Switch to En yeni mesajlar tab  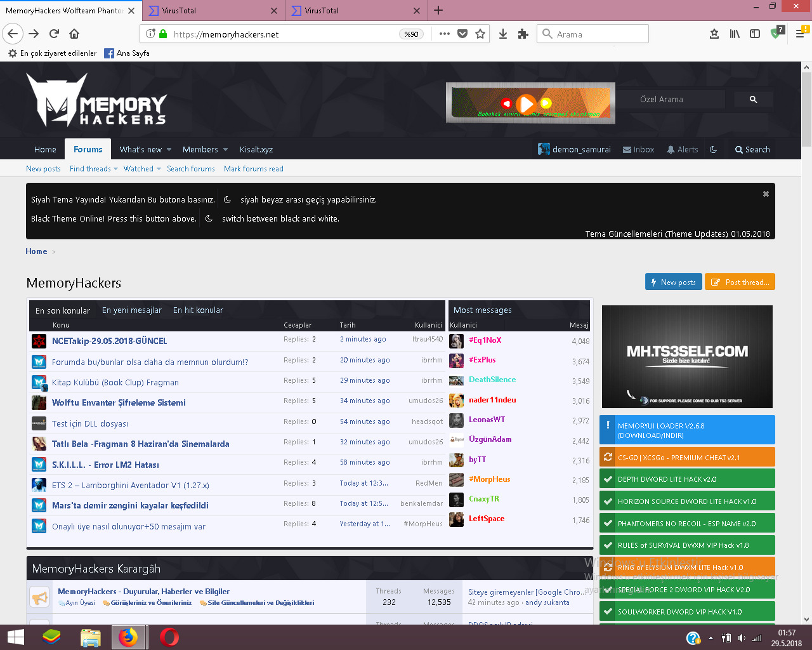click(132, 310)
